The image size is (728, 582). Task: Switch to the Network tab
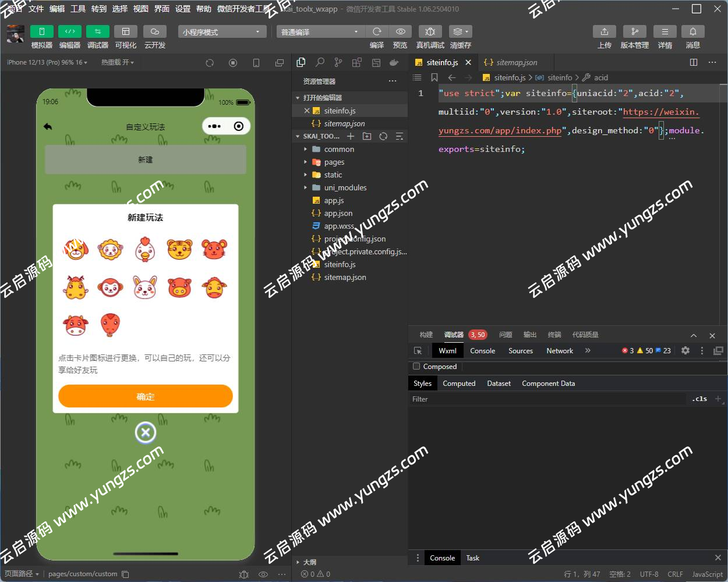pos(559,351)
